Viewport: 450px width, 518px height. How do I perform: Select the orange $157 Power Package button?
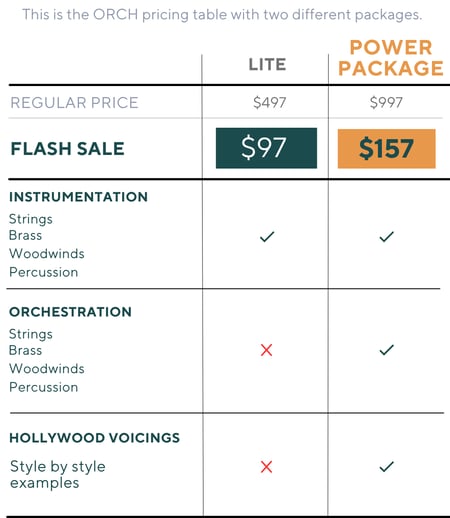pos(386,148)
